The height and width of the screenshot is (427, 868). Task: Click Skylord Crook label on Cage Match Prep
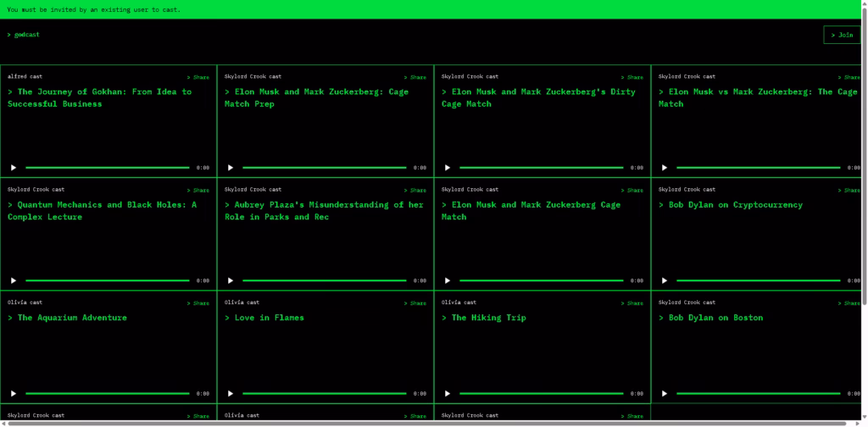pos(253,76)
